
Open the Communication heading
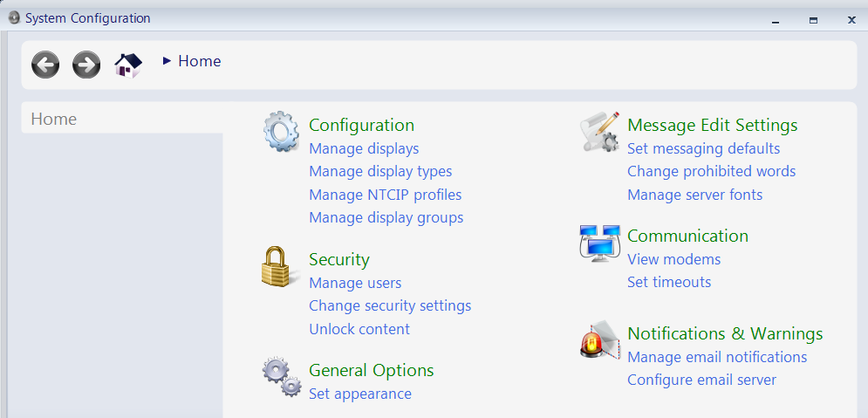coord(687,236)
